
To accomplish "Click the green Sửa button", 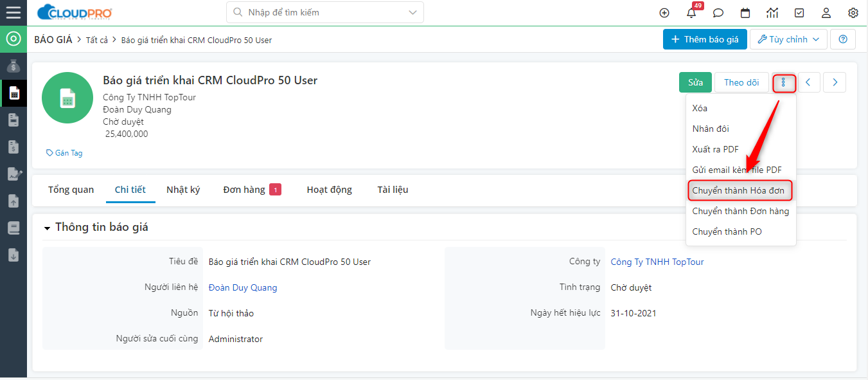I will (695, 82).
